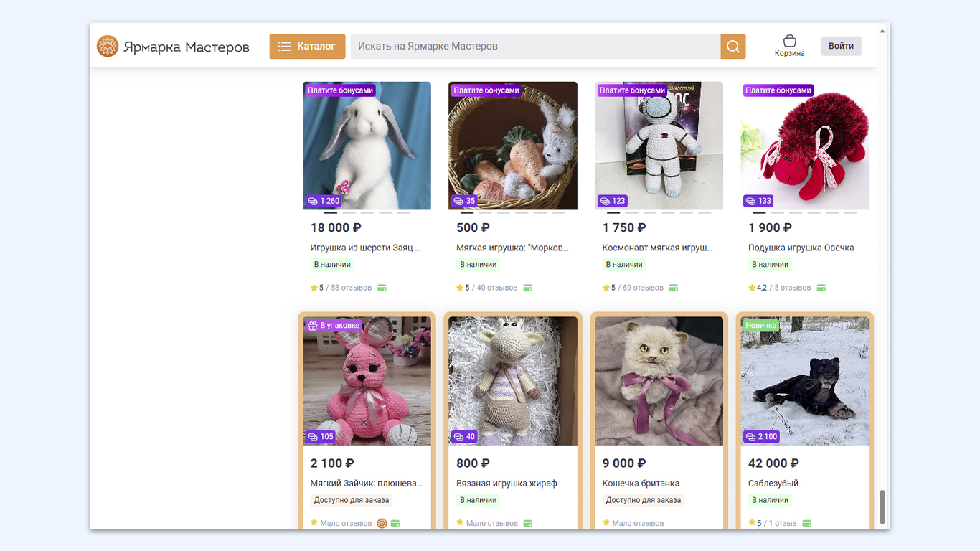Click the price 18 000 ₽
The width and height of the screenshot is (980, 551).
tap(336, 227)
